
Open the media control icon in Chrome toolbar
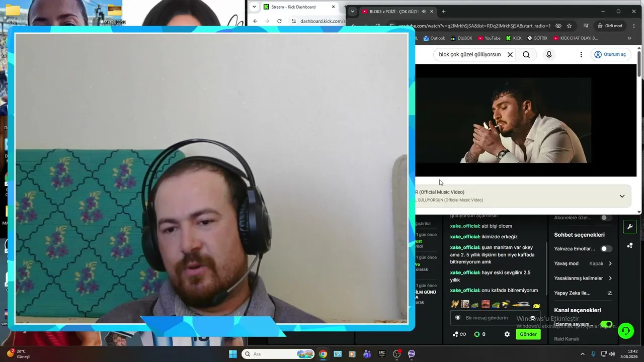click(586, 26)
